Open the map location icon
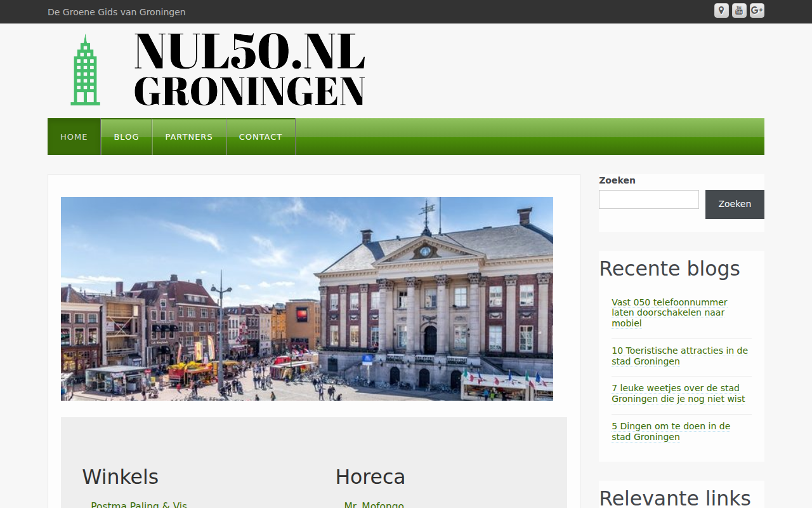Viewport: 812px width, 508px height. pyautogui.click(x=721, y=11)
